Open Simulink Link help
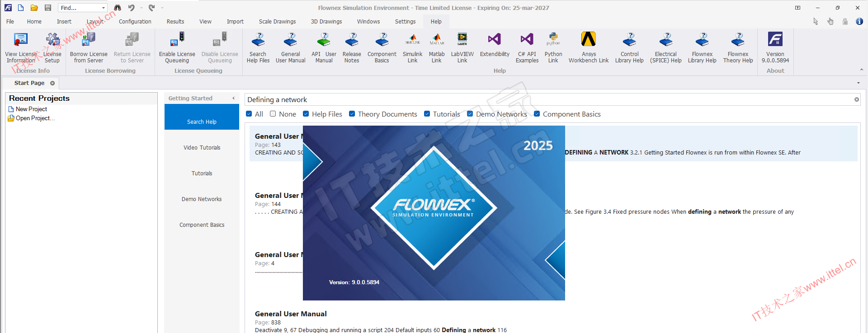Image resolution: width=868 pixels, height=333 pixels. point(413,47)
